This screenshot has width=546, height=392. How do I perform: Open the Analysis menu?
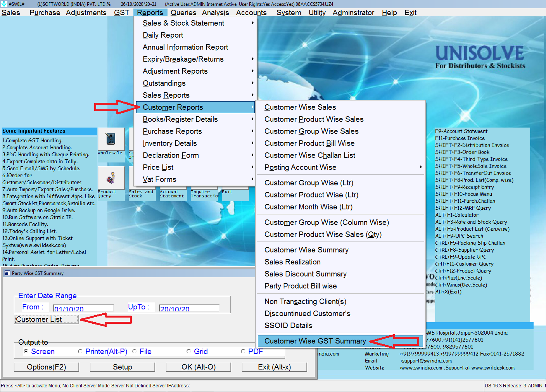click(x=215, y=12)
